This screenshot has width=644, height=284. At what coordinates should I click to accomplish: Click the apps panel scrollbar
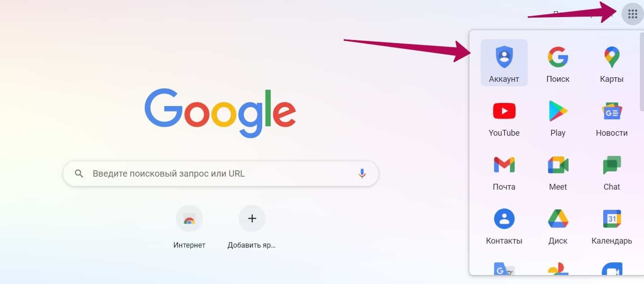click(x=641, y=72)
